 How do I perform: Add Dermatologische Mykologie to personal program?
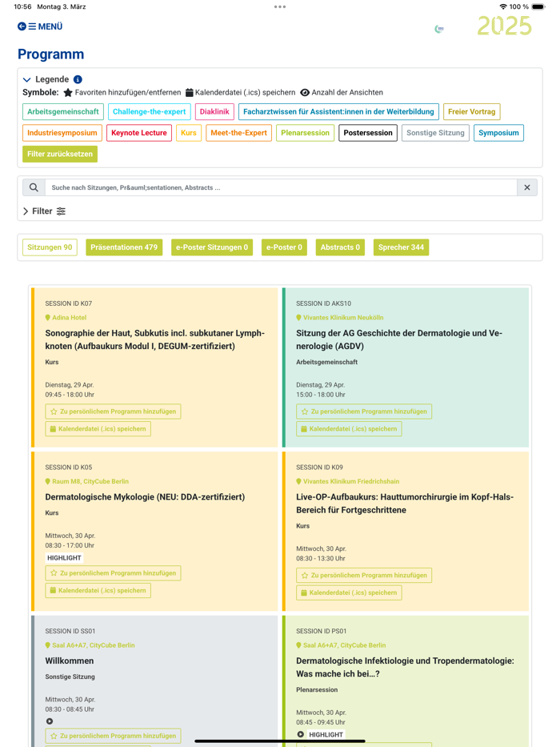click(113, 573)
